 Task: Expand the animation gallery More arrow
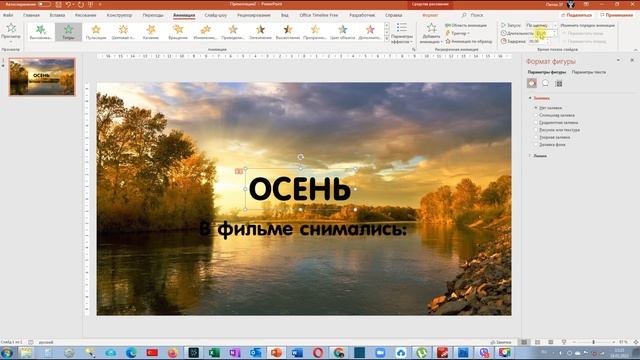pos(387,39)
